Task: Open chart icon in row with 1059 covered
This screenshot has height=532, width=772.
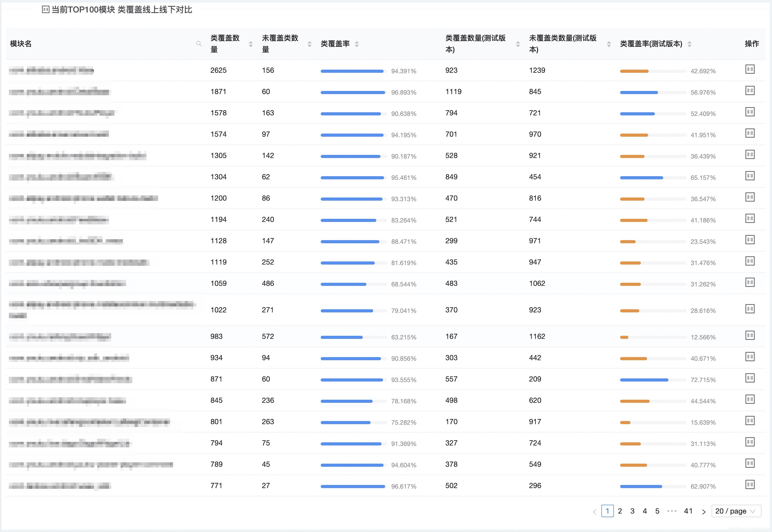Action: click(x=750, y=283)
